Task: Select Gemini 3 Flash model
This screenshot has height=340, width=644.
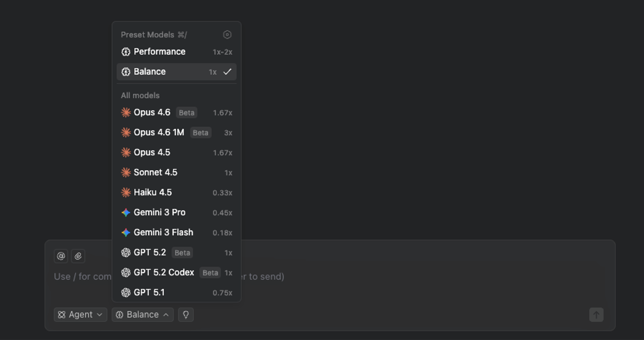Action: tap(177, 233)
